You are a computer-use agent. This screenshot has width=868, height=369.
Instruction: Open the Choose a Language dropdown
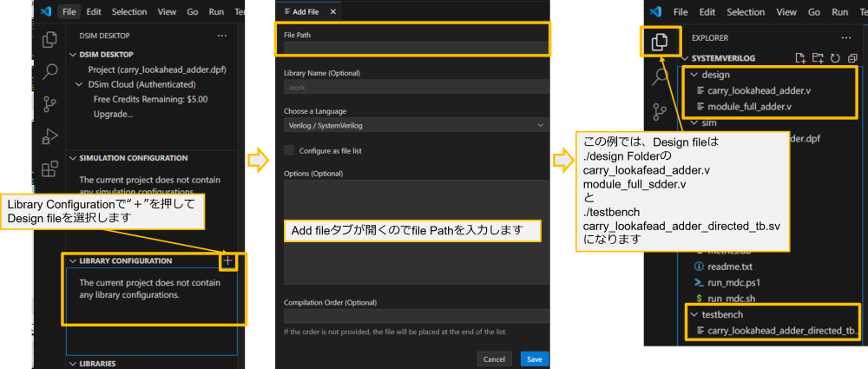click(416, 125)
